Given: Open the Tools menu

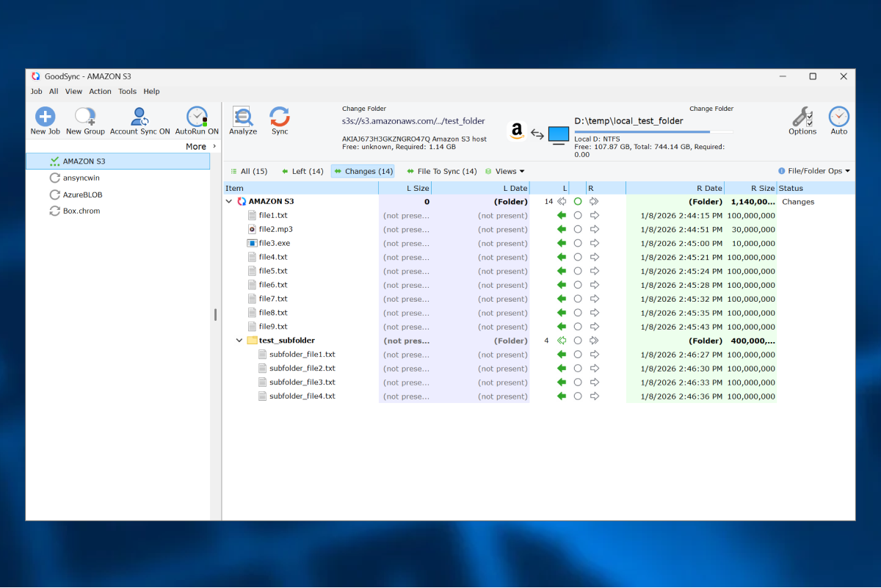Looking at the screenshot, I should [127, 92].
